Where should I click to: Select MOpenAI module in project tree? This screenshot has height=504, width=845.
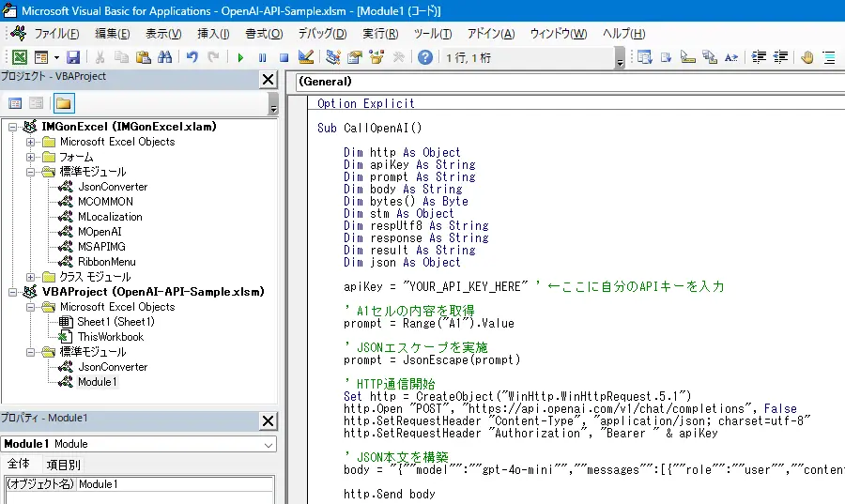click(x=99, y=232)
